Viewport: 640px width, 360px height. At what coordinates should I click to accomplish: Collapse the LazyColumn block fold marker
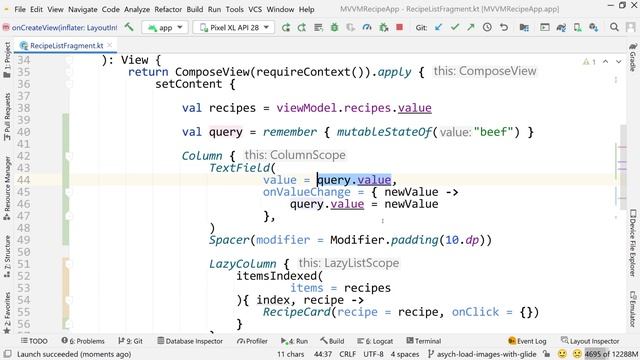click(69, 264)
